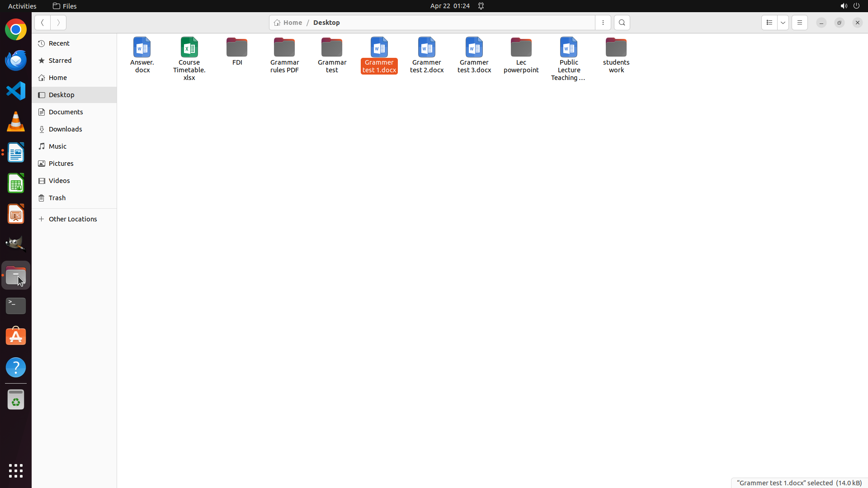Go forward with the right arrow button
The width and height of the screenshot is (868, 488).
58,23
